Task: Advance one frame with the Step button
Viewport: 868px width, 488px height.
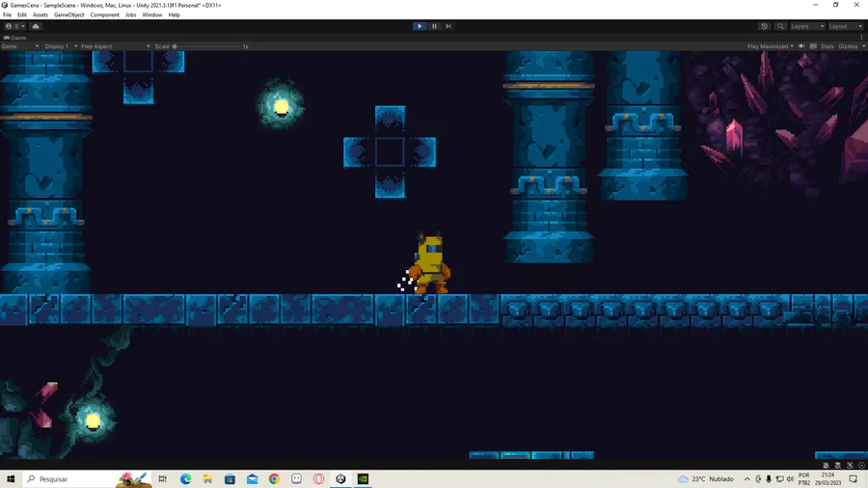Action: 448,26
